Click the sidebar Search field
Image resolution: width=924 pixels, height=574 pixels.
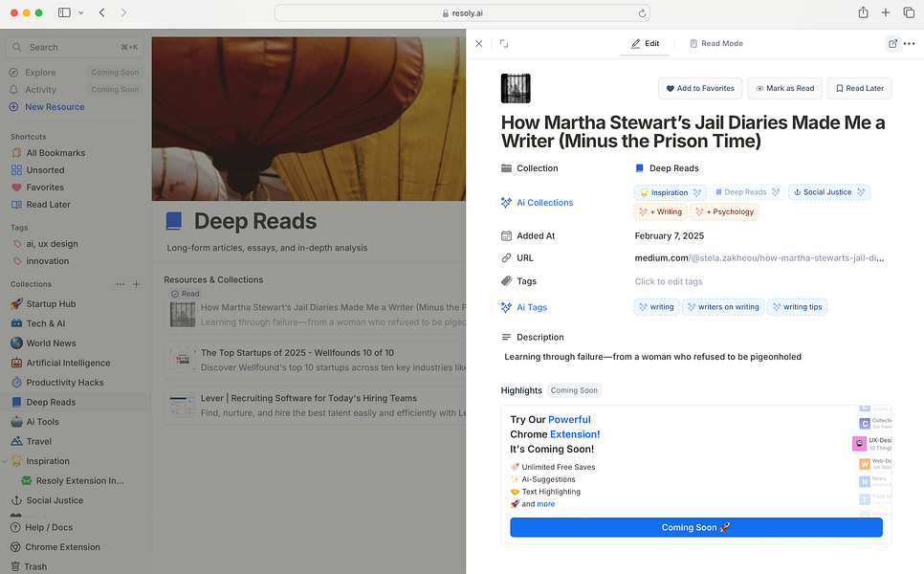(x=76, y=47)
